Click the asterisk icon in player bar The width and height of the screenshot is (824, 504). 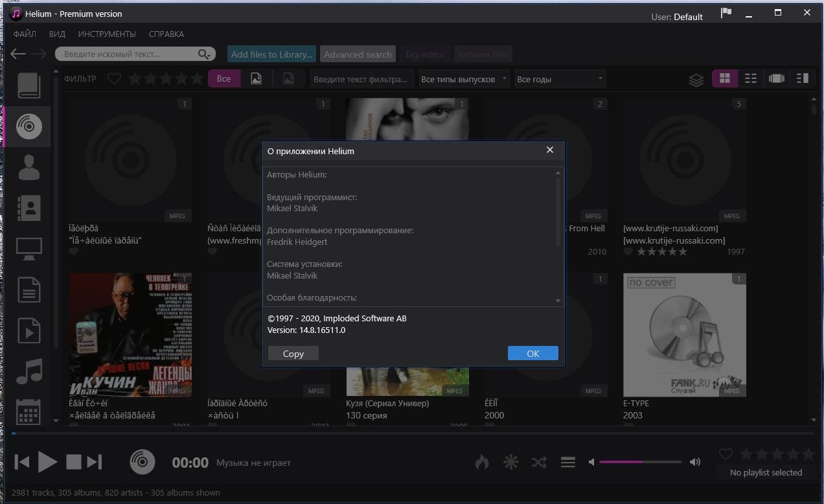tap(511, 462)
